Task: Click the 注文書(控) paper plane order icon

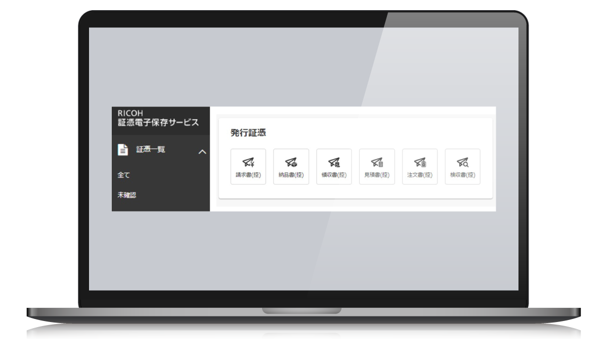Action: tap(420, 162)
